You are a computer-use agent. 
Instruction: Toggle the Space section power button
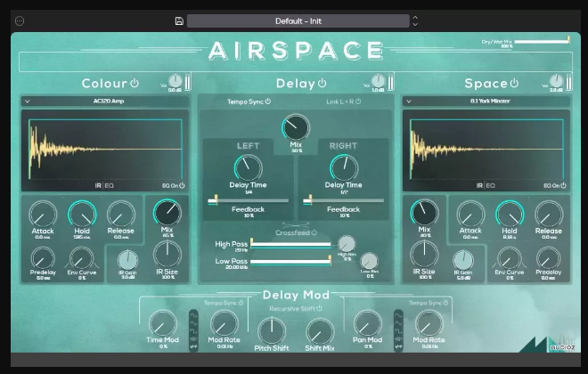pos(514,83)
